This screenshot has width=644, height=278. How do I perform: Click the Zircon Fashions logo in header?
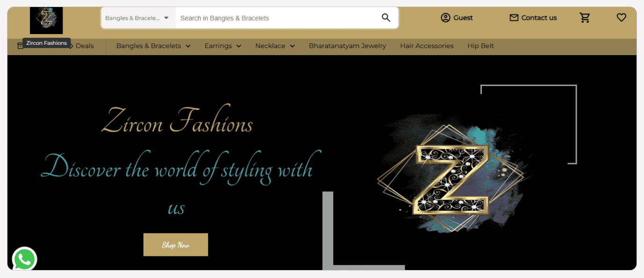point(46,21)
